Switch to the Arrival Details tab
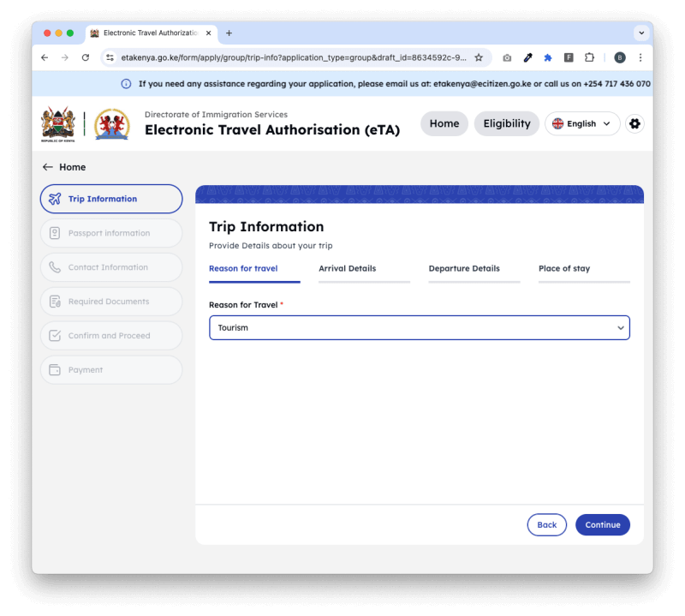This screenshot has width=685, height=616. click(364, 272)
